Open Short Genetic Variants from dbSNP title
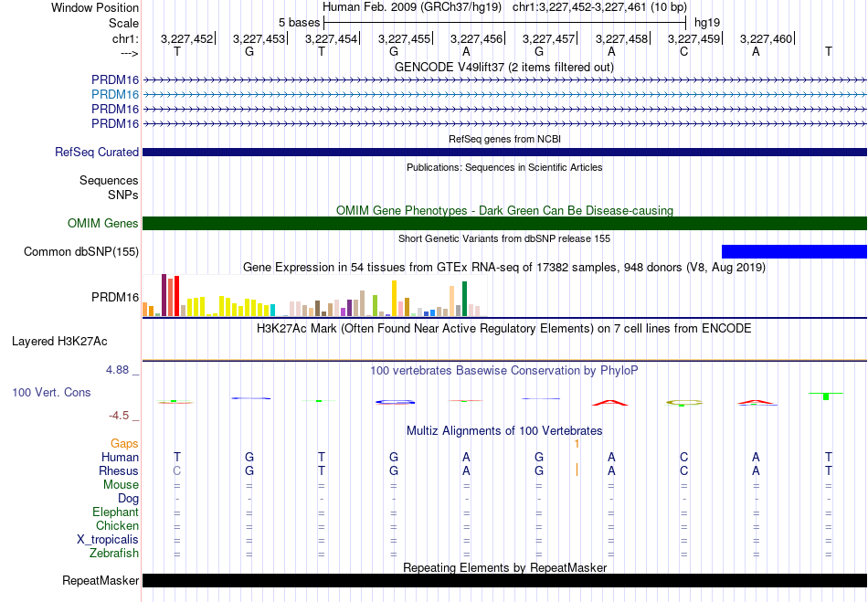 point(504,238)
